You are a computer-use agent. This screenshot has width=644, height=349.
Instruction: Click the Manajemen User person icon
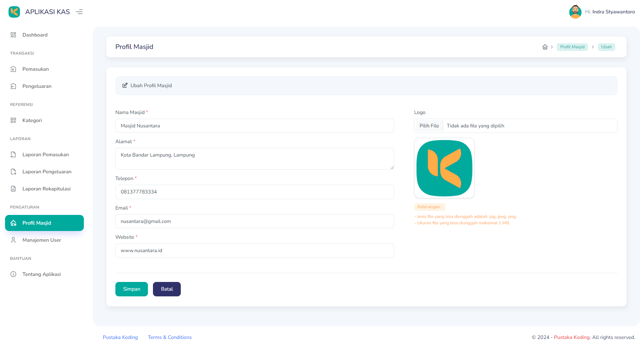(13, 240)
